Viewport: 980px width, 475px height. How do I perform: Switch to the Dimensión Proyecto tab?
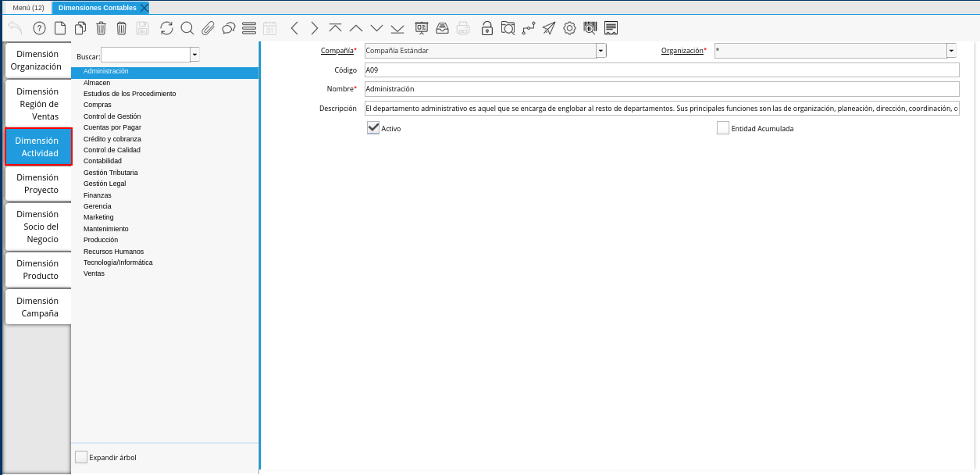click(37, 184)
